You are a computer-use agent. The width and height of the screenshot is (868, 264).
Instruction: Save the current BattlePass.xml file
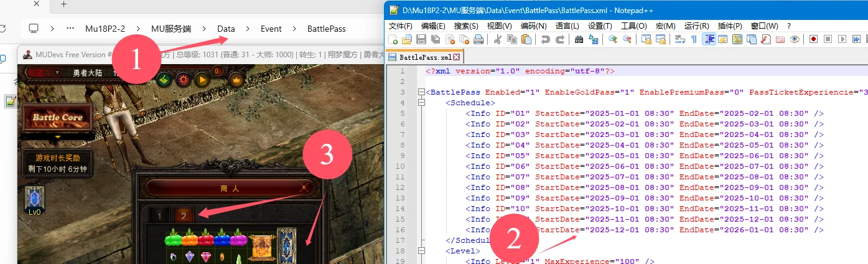(x=421, y=39)
